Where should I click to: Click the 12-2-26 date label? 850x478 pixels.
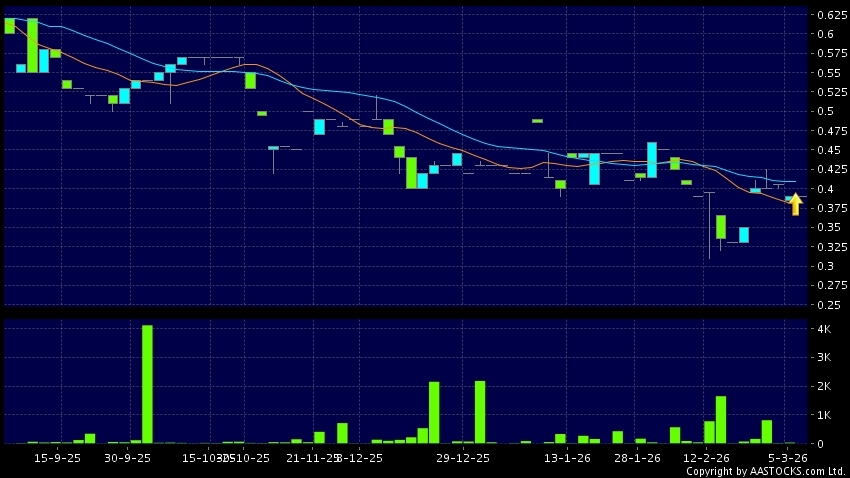pos(707,457)
